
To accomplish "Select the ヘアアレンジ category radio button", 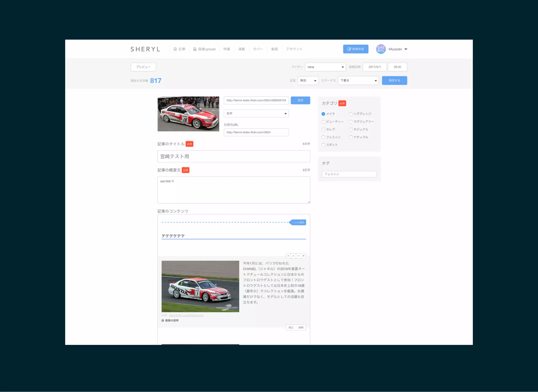I will click(x=351, y=114).
